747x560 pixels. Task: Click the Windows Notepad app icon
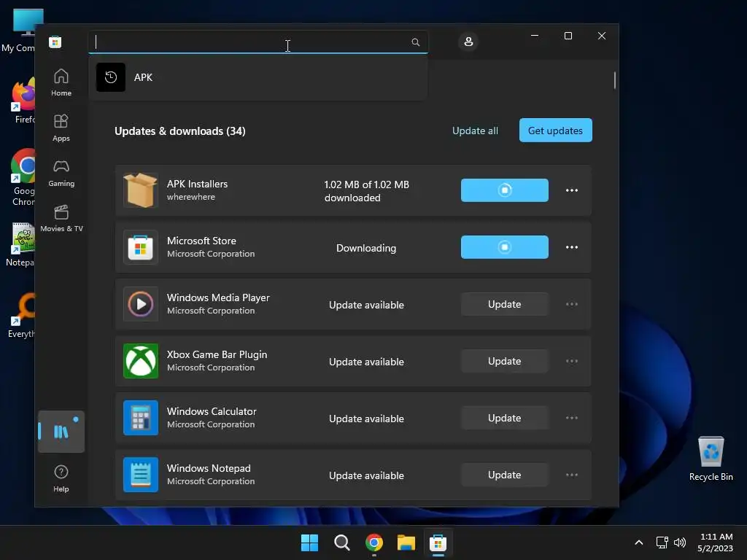point(141,475)
